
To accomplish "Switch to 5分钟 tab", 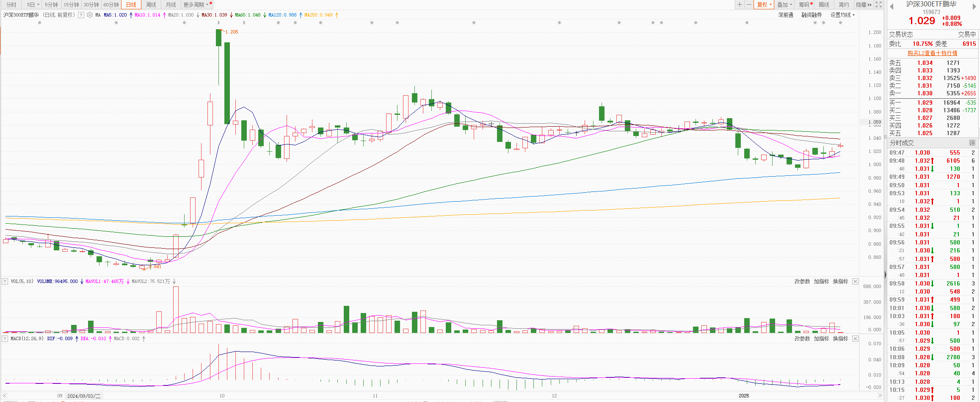I will [x=51, y=5].
